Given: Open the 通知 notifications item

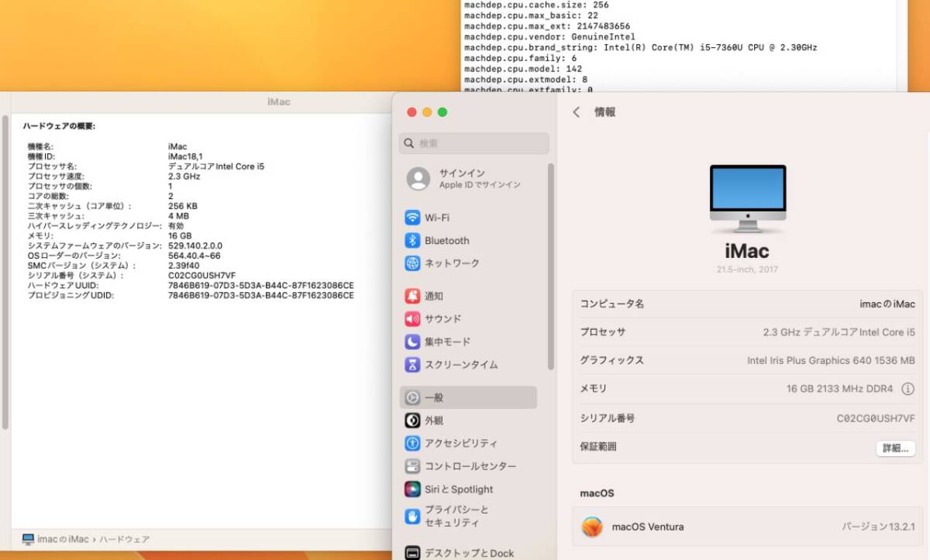Looking at the screenshot, I should [x=468, y=296].
